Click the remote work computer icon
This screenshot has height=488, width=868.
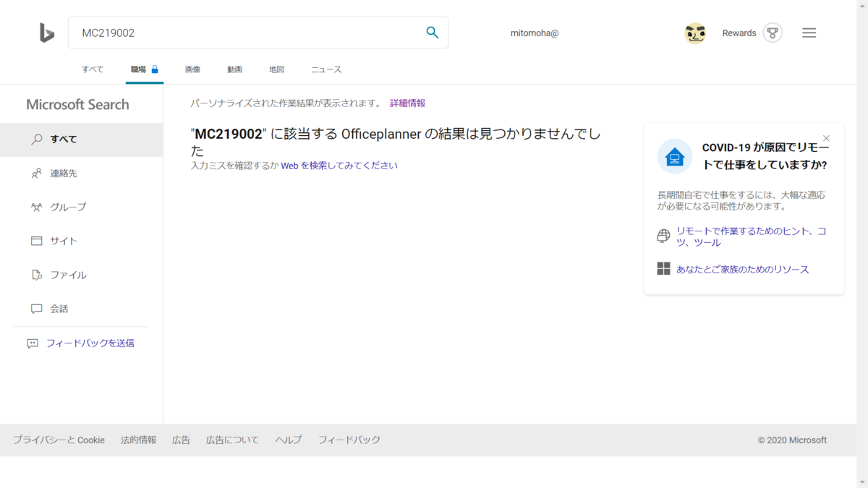675,156
